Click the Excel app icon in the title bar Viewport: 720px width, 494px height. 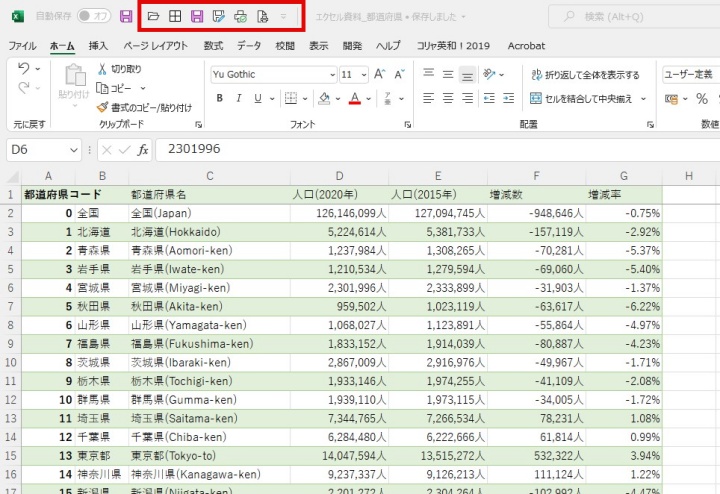(x=17, y=17)
